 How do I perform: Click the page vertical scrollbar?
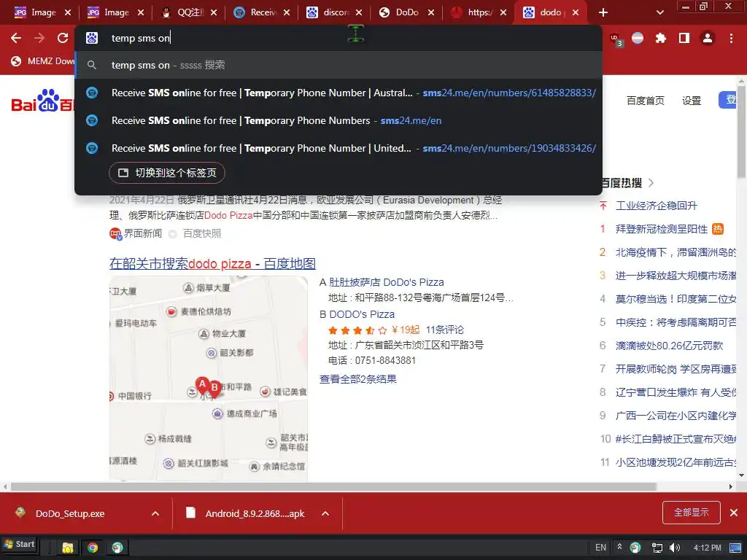(741, 131)
